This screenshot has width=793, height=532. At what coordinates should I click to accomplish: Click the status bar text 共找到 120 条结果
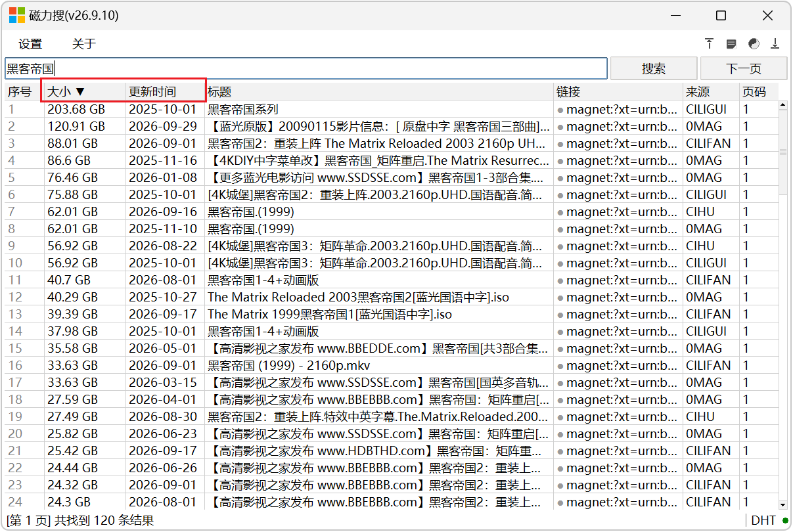click(104, 521)
